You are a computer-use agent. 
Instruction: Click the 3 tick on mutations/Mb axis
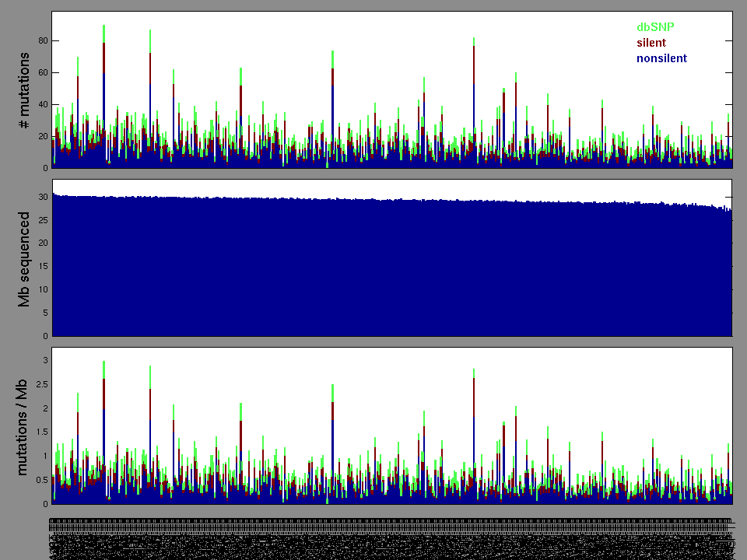(46, 360)
